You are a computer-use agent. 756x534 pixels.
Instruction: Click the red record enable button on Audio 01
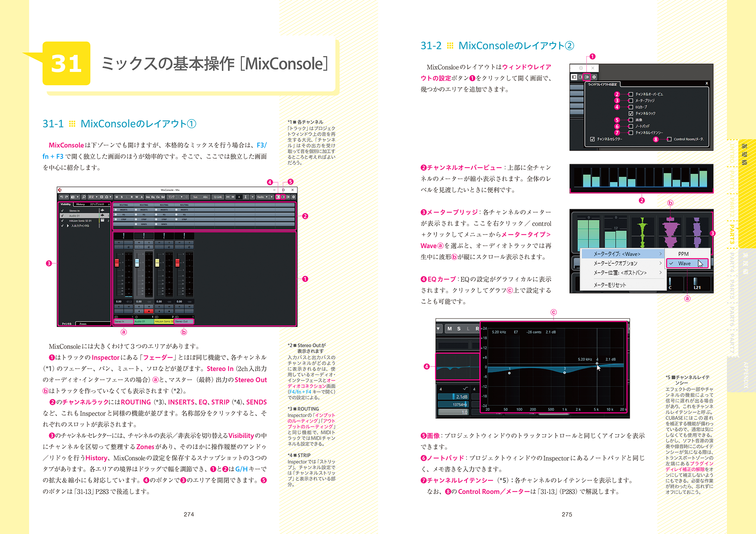[x=149, y=311]
